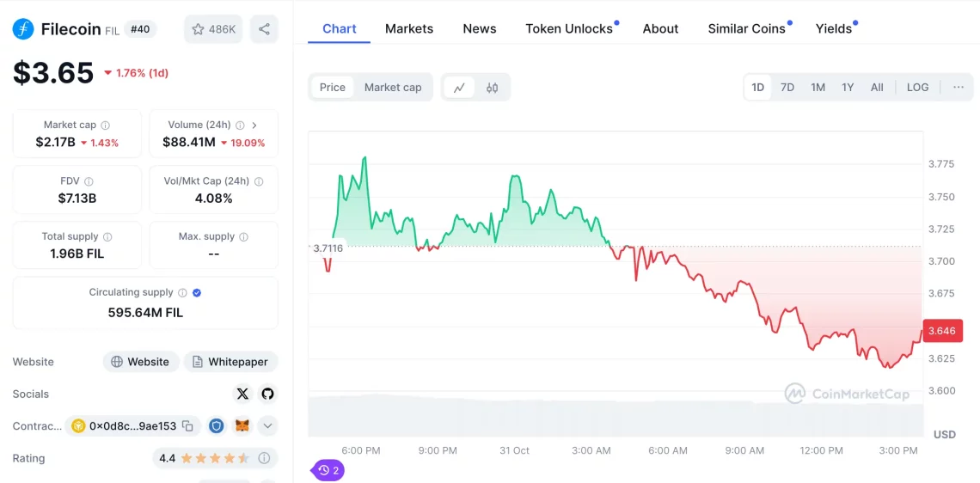Viewport: 980px width, 483px height.
Task: Expand Volume (24h) details arrow
Action: click(254, 125)
